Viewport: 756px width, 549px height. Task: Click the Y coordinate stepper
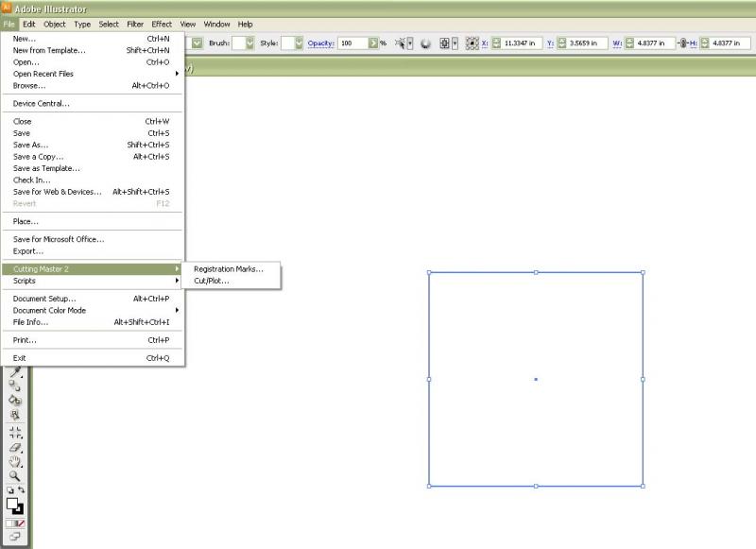click(x=561, y=43)
